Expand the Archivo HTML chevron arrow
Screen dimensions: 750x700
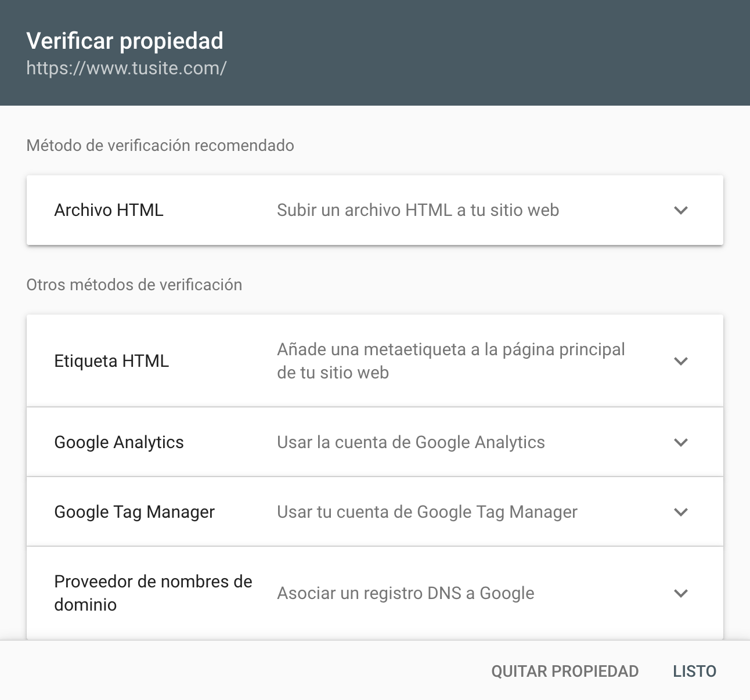point(681,210)
